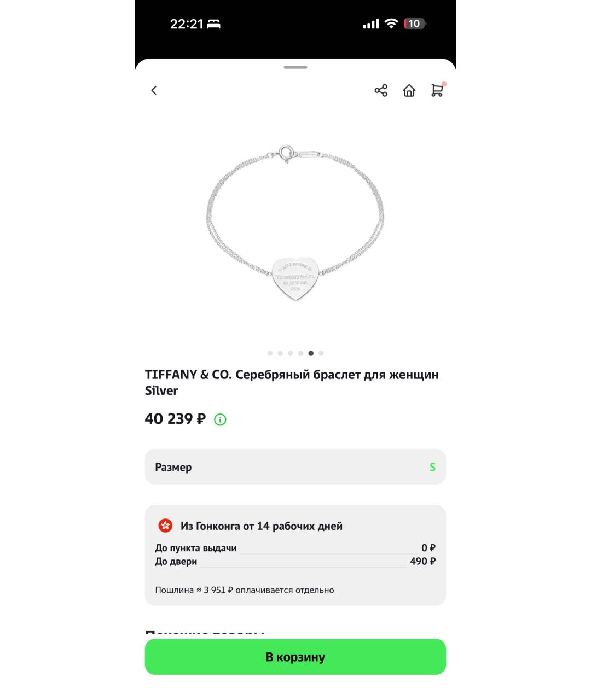The image size is (591, 700).
Task: Tap the Пошлина customs duty note
Action: 245,590
